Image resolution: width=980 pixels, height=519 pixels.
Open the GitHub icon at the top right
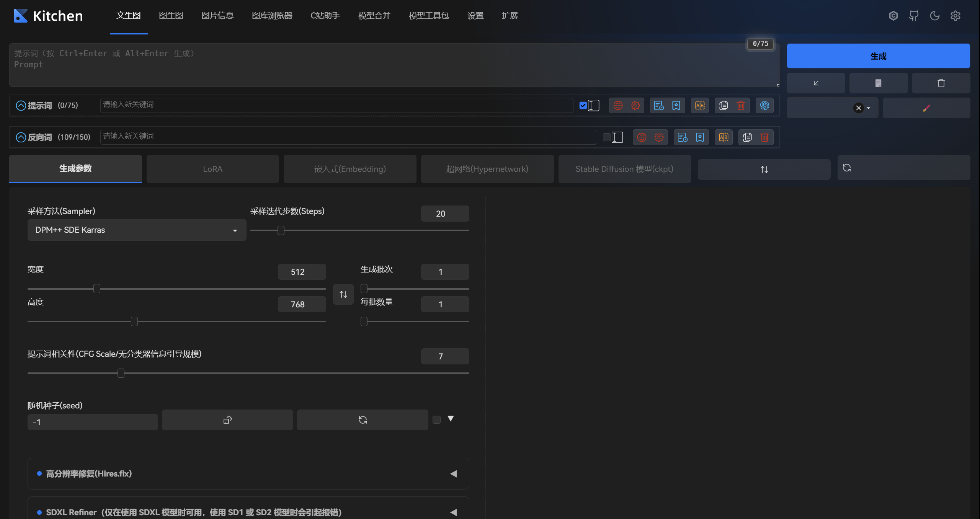point(914,16)
